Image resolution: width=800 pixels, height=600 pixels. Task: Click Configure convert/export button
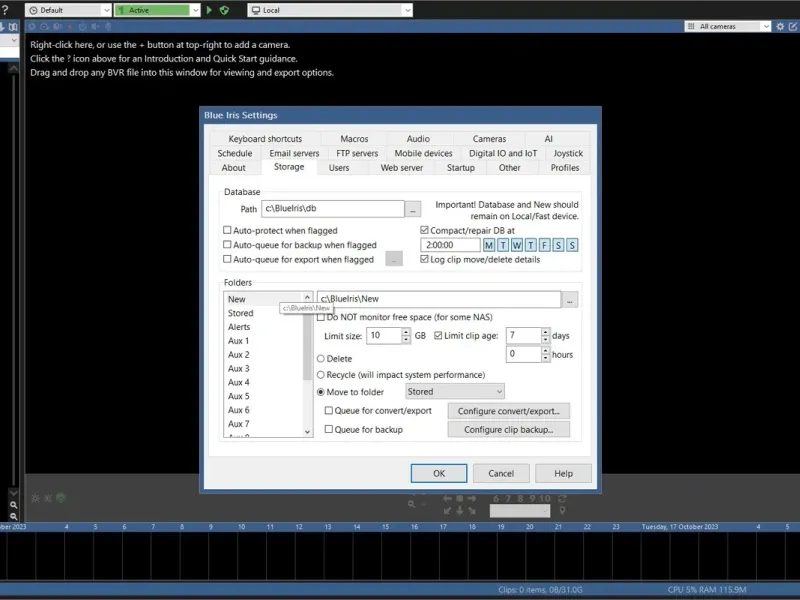pyautogui.click(x=509, y=411)
